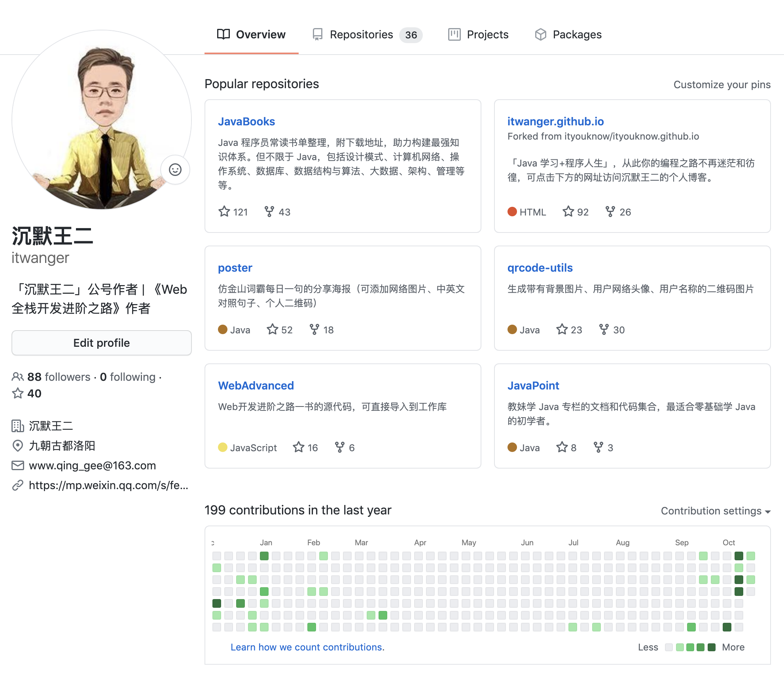This screenshot has height=673, width=784.
Task: Click the link icon beside weixin URL
Action: click(17, 485)
